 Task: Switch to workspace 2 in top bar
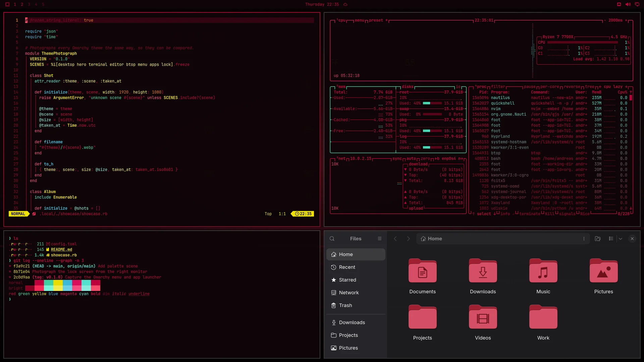click(x=22, y=4)
